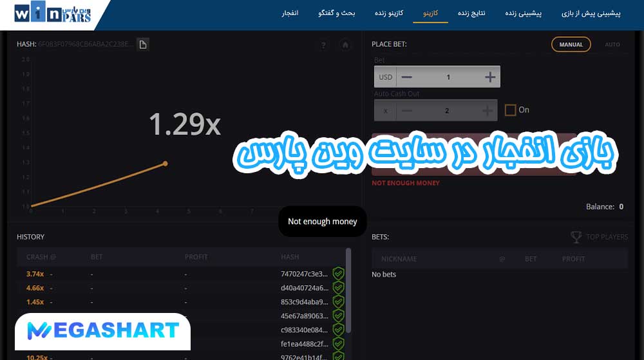The height and width of the screenshot is (360, 644).
Task: Verify hash 45e67a89063 shield icon
Action: click(339, 316)
